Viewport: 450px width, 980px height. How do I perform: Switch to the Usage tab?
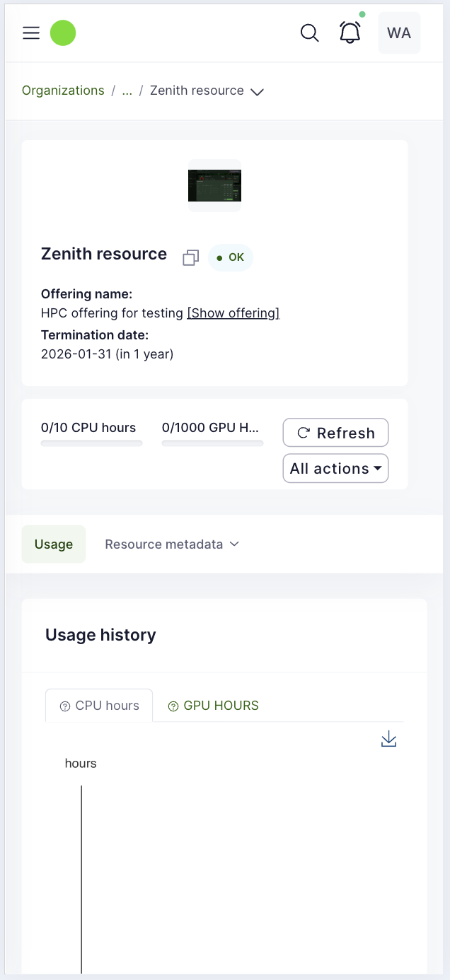click(54, 544)
